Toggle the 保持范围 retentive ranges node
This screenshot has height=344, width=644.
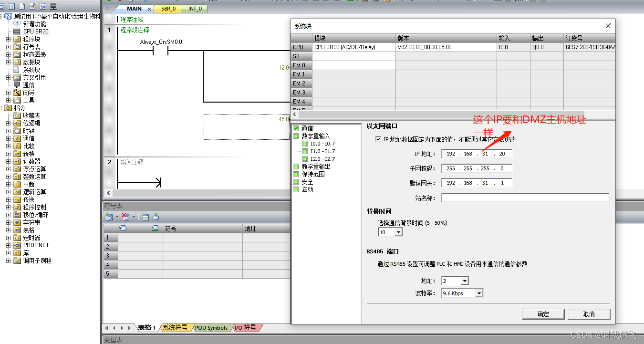[x=296, y=174]
